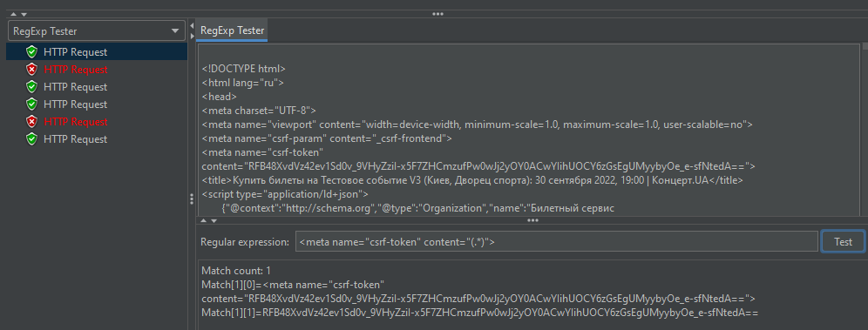This screenshot has width=868, height=330.
Task: Expand the response text with the down arrow above Regular expression
Action: (x=214, y=220)
